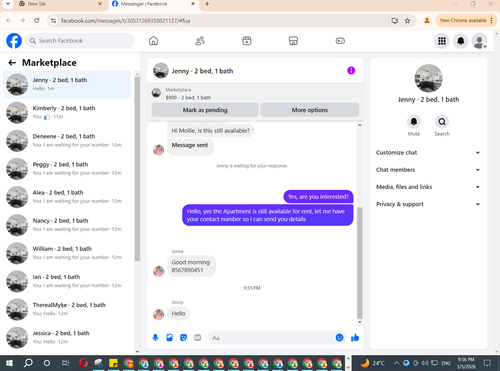Open Windows taskbar search

pyautogui.click(x=28, y=363)
